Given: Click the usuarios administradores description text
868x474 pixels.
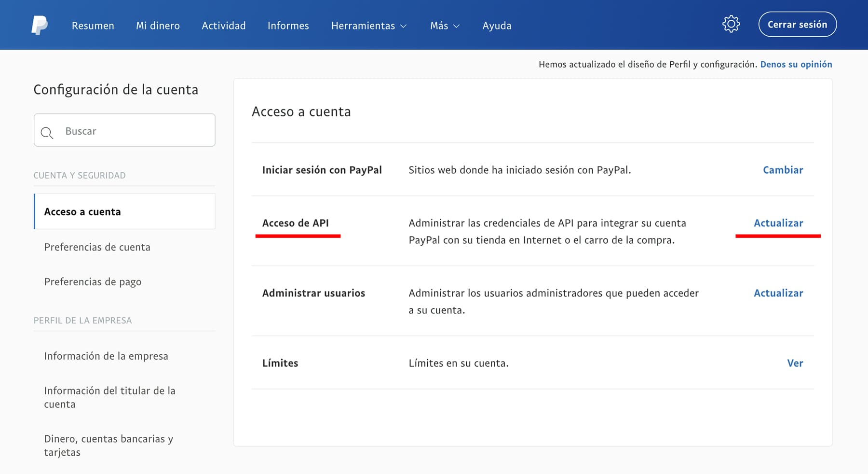Looking at the screenshot, I should click(x=554, y=302).
